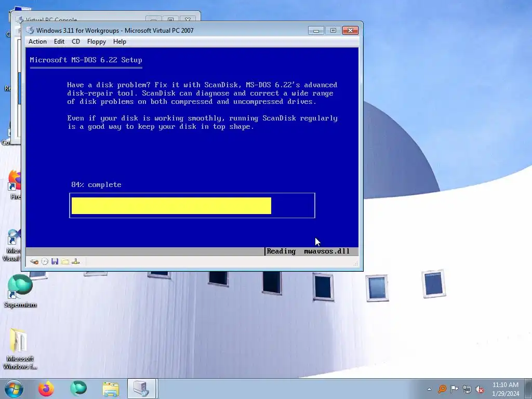The height and width of the screenshot is (399, 532).
Task: Click the orange magnifier tray icon
Action: click(x=442, y=389)
